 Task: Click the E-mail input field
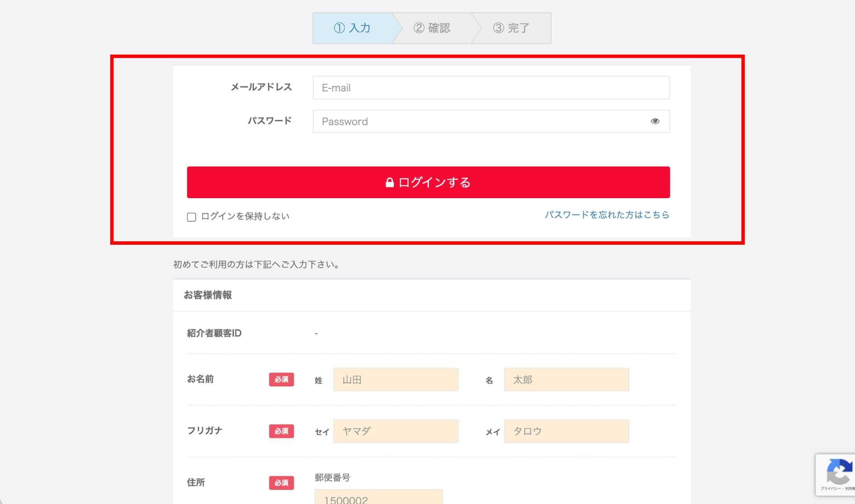pyautogui.click(x=491, y=88)
